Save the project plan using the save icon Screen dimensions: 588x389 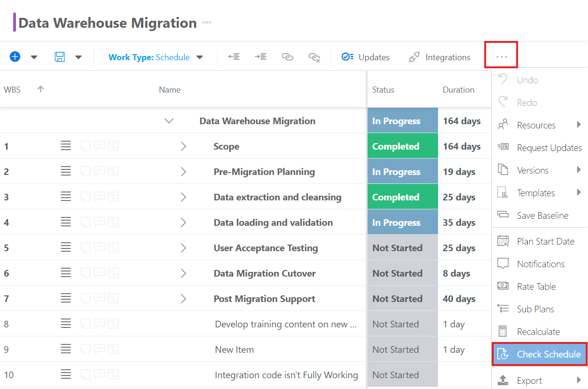(x=59, y=56)
